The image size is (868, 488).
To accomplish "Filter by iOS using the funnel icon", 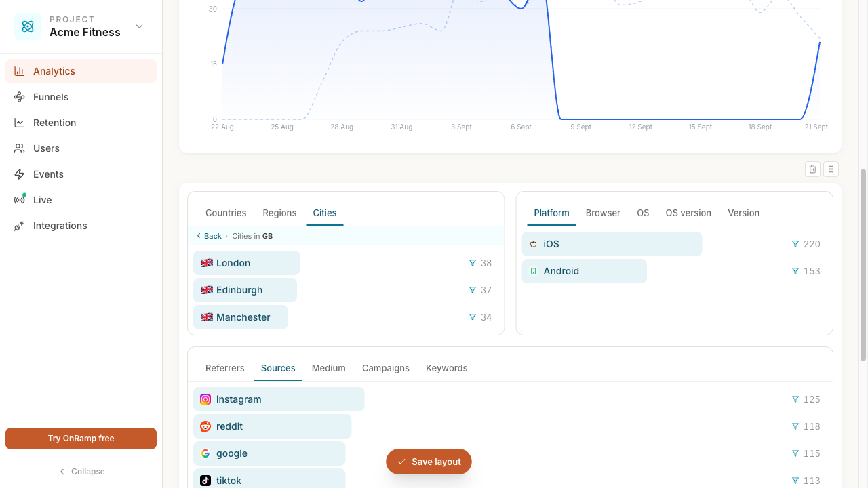I will [795, 244].
